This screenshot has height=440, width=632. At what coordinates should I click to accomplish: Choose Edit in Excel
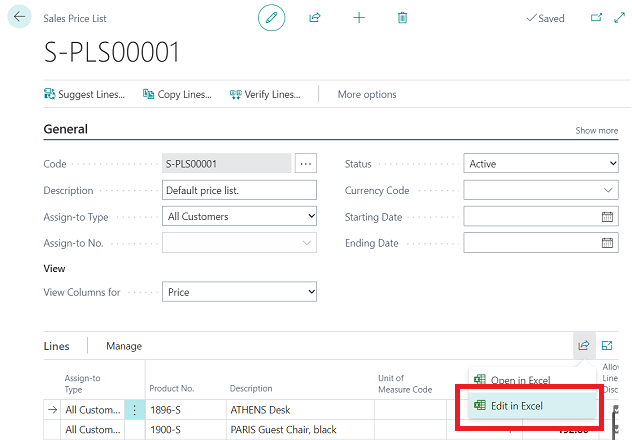[x=532, y=405]
